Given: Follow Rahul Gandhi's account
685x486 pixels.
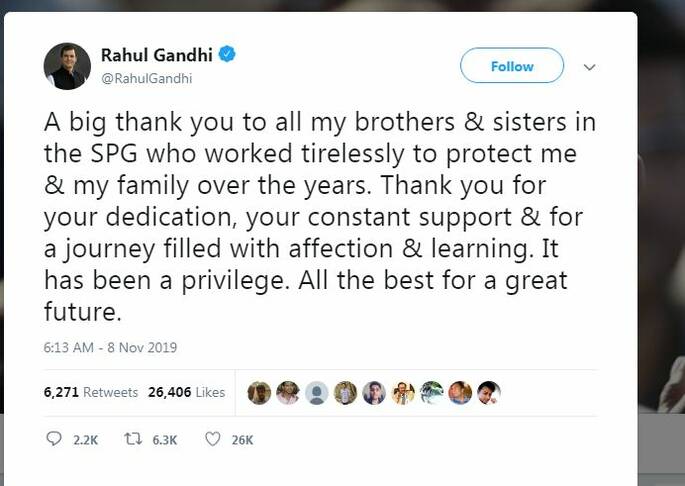Looking at the screenshot, I should pyautogui.click(x=511, y=66).
